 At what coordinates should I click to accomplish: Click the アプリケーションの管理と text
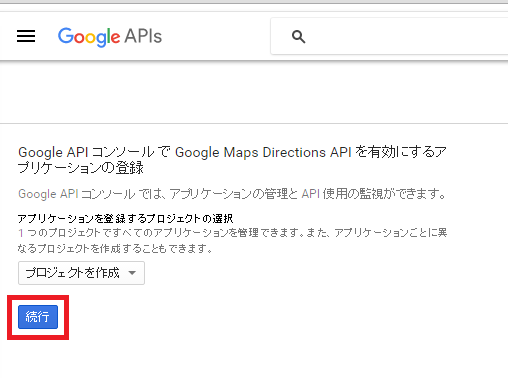[234, 194]
